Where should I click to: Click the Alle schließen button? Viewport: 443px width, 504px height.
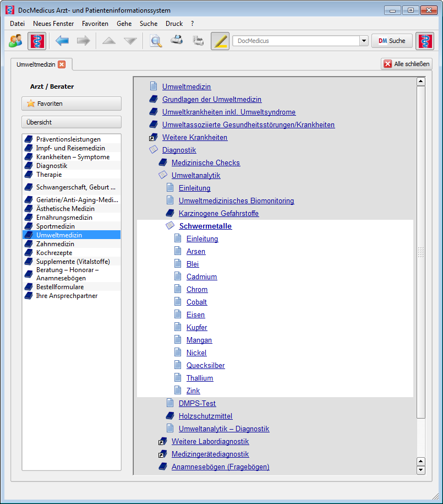406,64
